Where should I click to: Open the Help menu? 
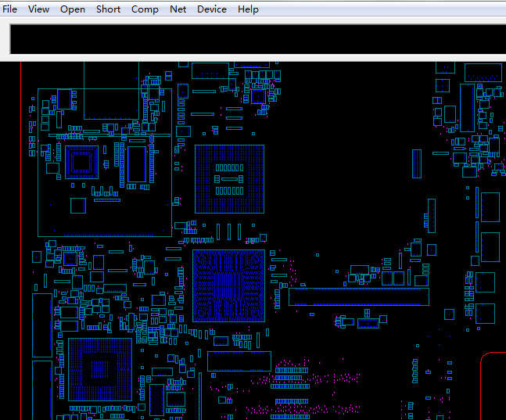248,9
